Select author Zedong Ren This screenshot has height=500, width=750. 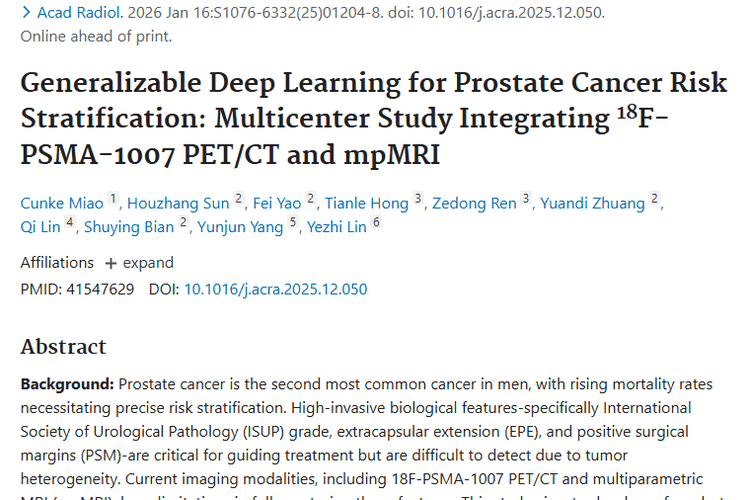coord(474,204)
